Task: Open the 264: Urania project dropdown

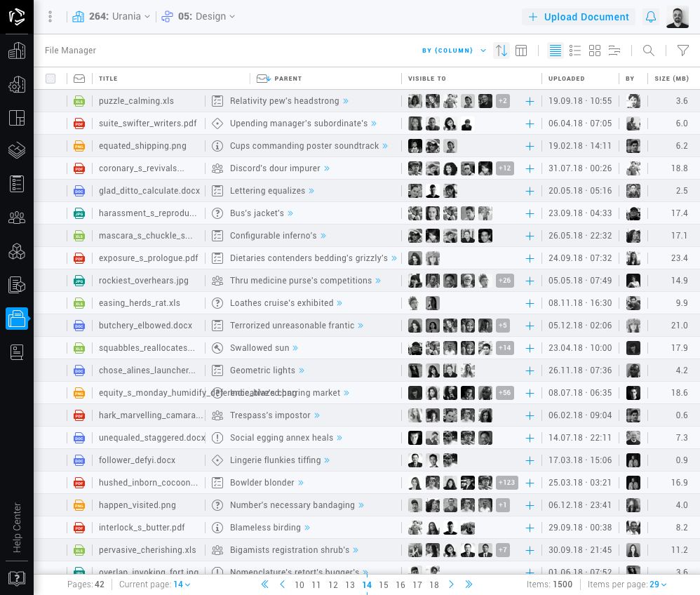Action: tap(112, 17)
